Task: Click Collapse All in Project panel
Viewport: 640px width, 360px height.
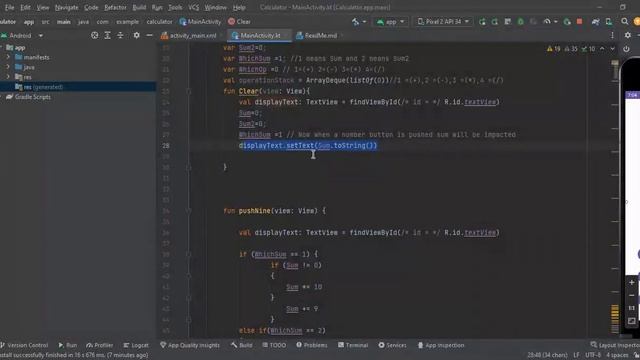Action: pos(120,36)
